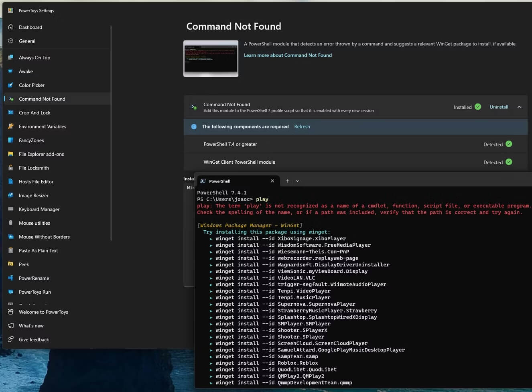The image size is (532, 392).
Task: Click the PowerShell tab terminal icon
Action: click(203, 181)
